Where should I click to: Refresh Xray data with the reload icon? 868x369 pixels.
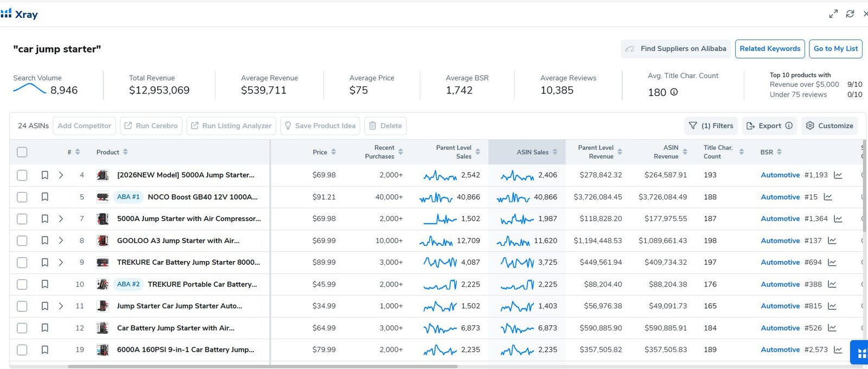(850, 14)
